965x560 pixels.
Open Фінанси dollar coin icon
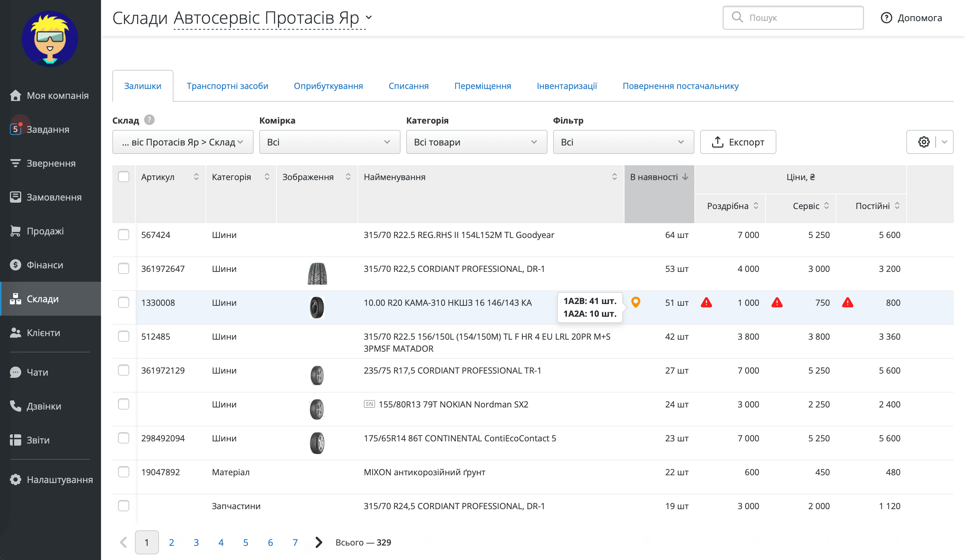[x=15, y=265]
